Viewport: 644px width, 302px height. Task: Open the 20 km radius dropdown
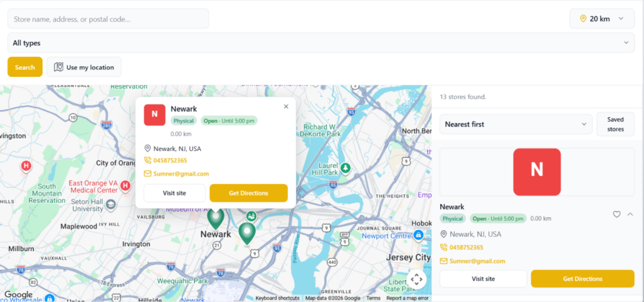coord(602,19)
